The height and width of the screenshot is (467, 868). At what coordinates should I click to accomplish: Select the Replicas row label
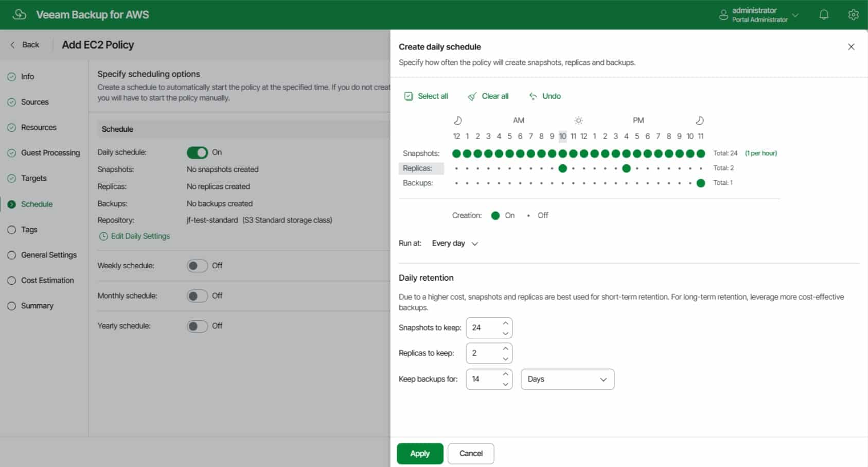(421, 168)
